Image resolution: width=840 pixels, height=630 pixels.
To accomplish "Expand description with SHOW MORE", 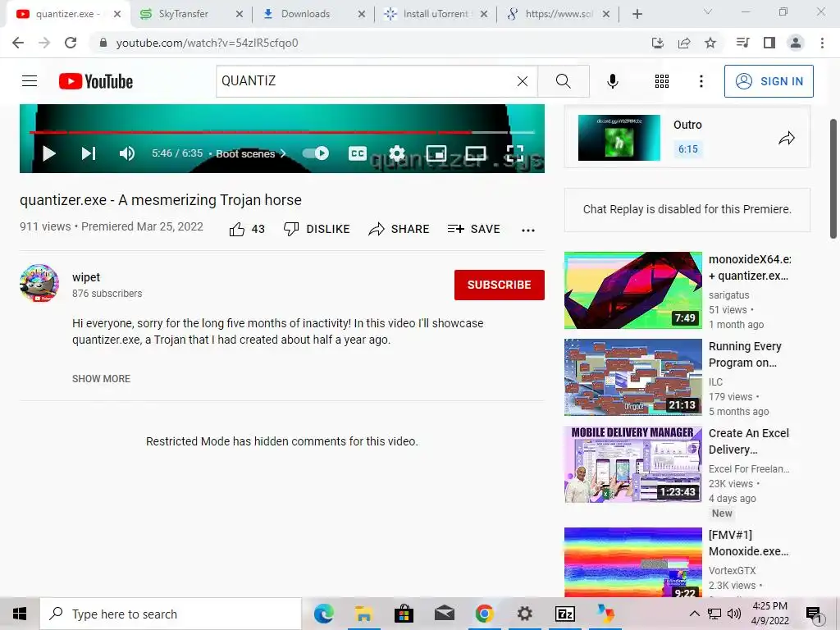I will (101, 379).
